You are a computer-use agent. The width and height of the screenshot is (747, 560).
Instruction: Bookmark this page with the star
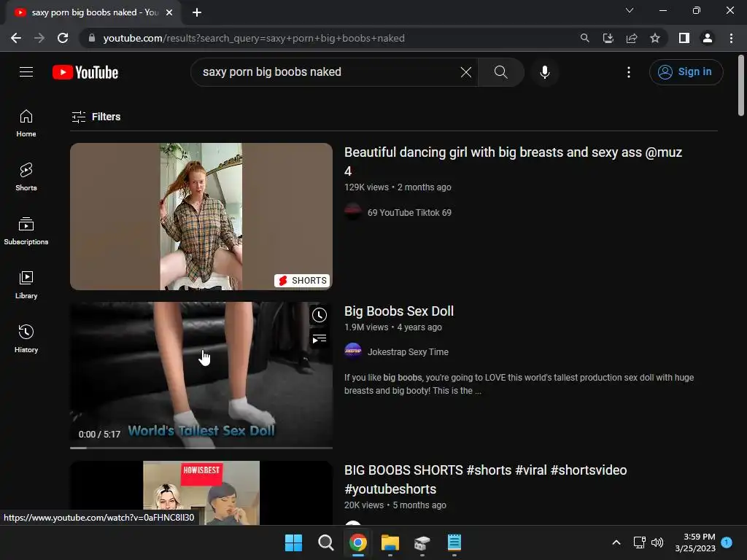pyautogui.click(x=655, y=38)
